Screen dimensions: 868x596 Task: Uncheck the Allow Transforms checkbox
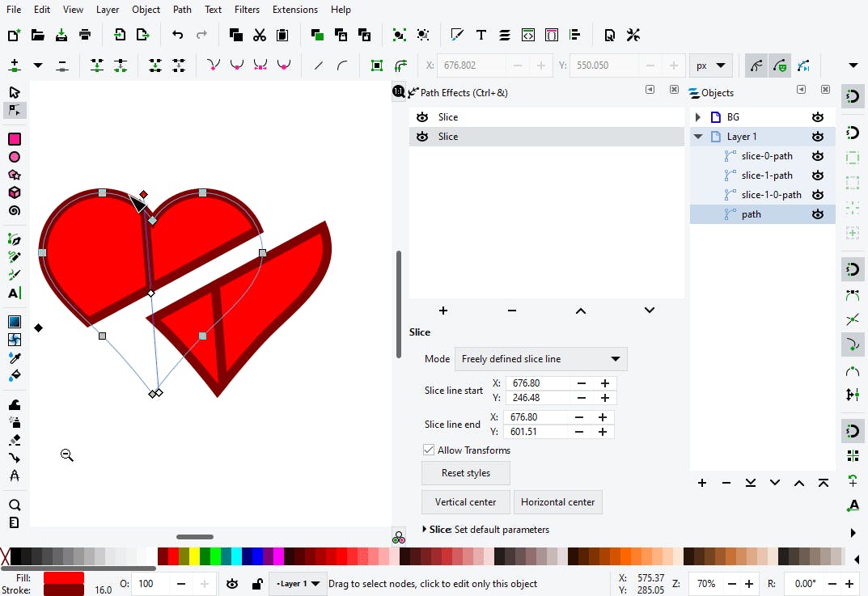[x=429, y=450]
